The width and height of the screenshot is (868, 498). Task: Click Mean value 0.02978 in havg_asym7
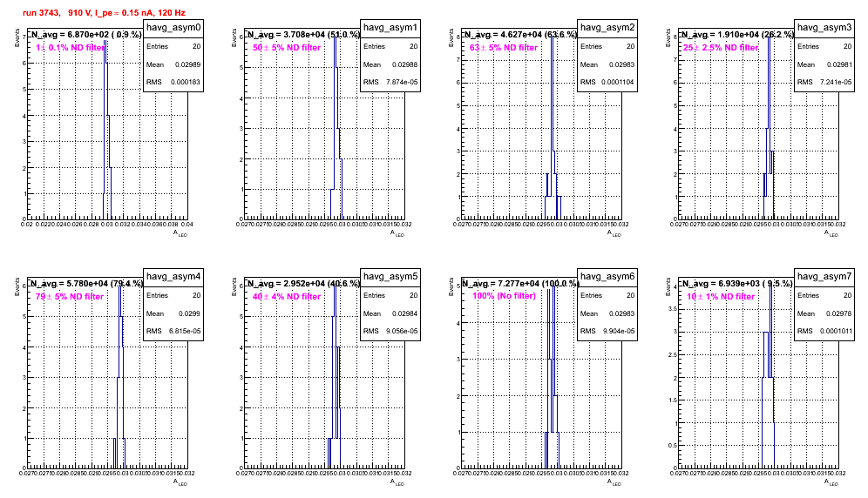[838, 313]
